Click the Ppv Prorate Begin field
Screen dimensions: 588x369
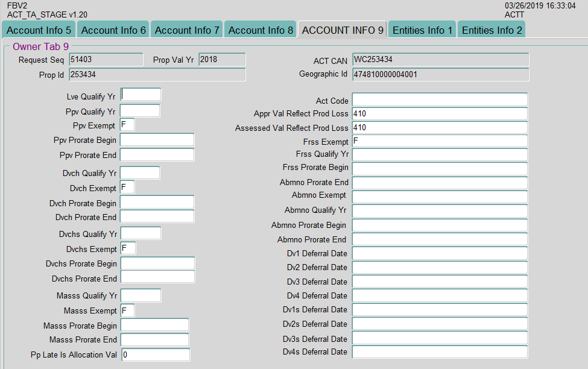click(x=157, y=140)
